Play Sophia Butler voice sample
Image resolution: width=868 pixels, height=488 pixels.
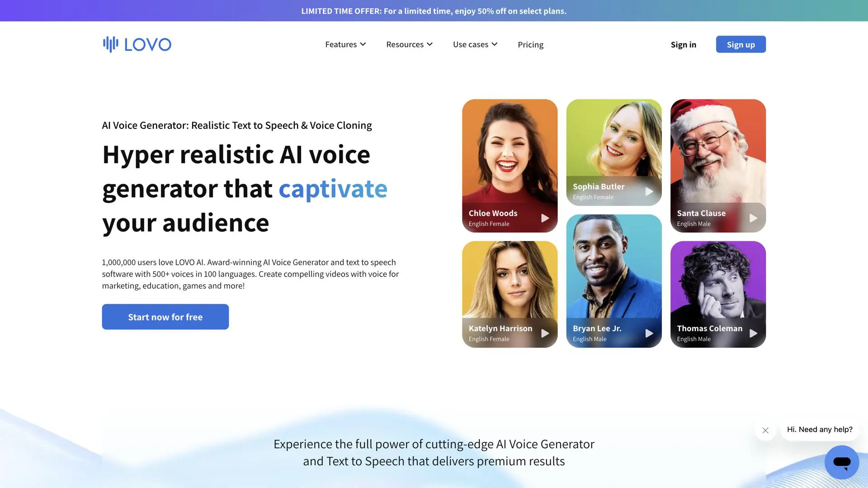(x=649, y=192)
